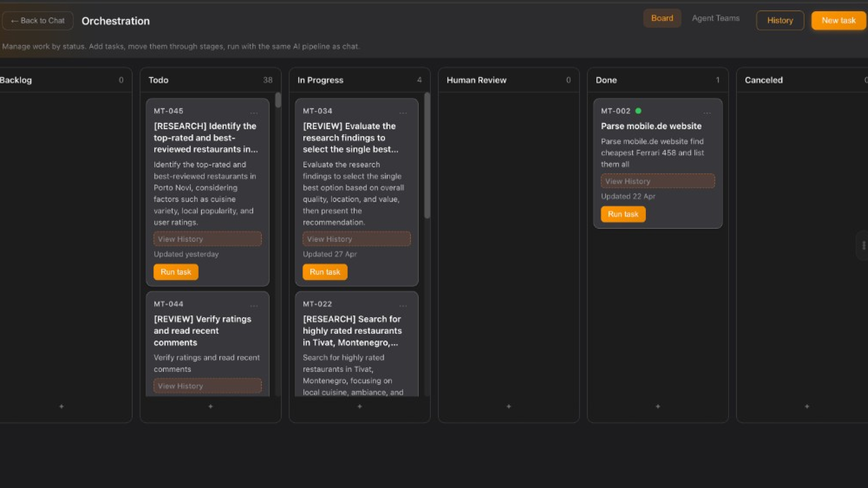Switch to the Agent Teams tab
The height and width of the screenshot is (488, 868).
pyautogui.click(x=715, y=18)
